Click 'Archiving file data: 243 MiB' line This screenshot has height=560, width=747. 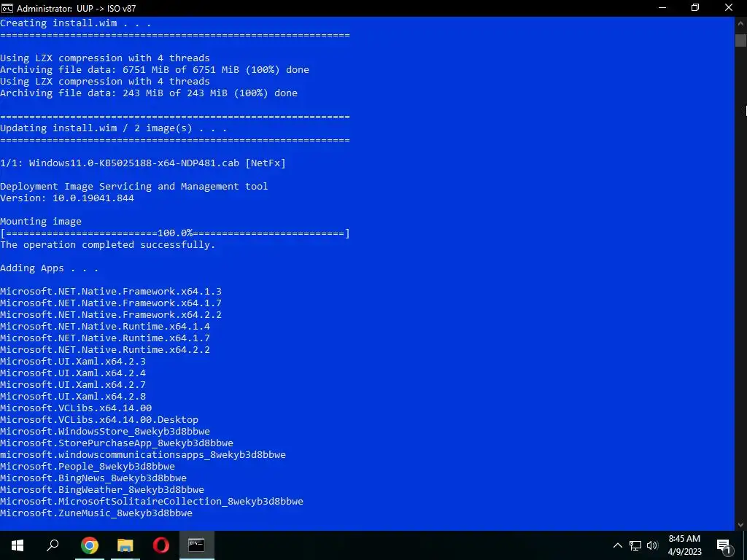tap(149, 93)
